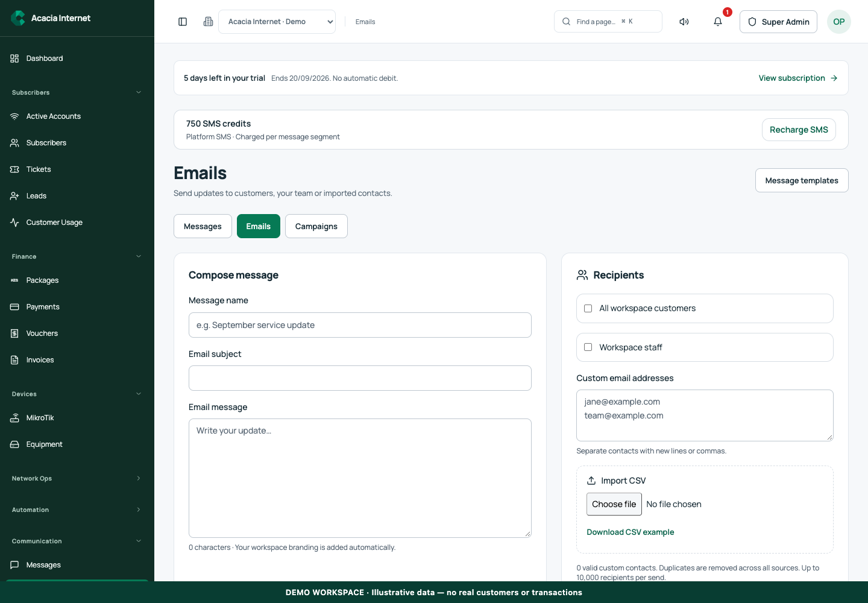The height and width of the screenshot is (603, 868).
Task: Click the Super Admin button
Action: 778,22
